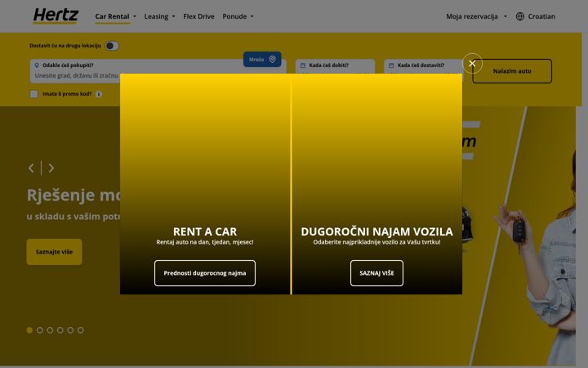588x368 pixels.
Task: Expand the Leasing dropdown arrow
Action: point(173,16)
